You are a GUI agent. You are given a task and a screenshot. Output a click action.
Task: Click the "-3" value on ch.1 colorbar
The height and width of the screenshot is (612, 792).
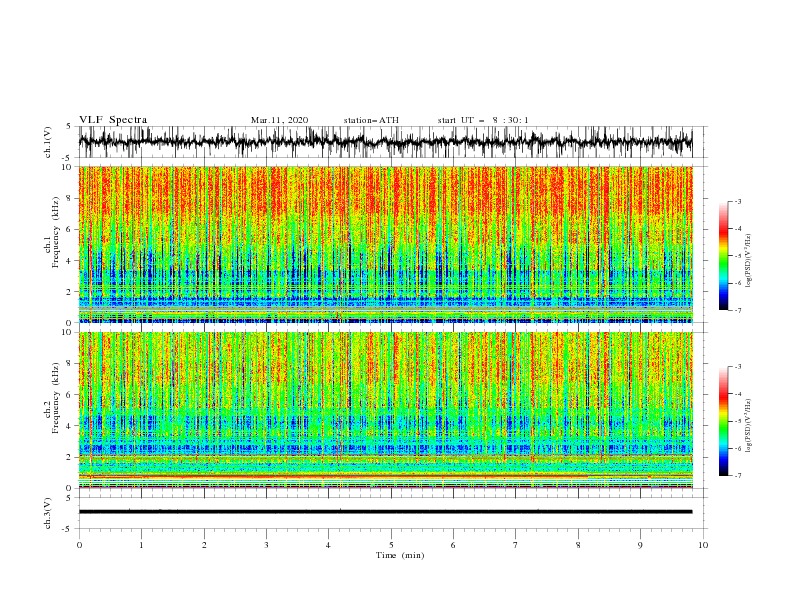(x=738, y=202)
